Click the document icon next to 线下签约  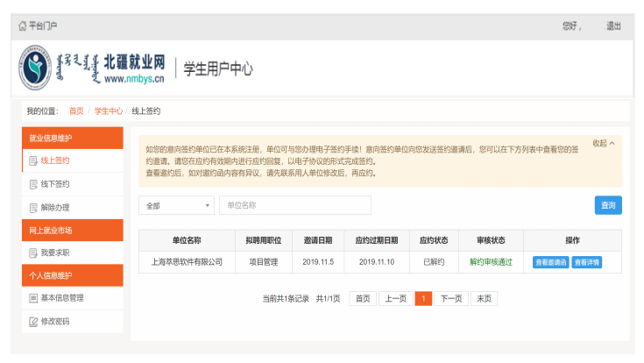33,185
